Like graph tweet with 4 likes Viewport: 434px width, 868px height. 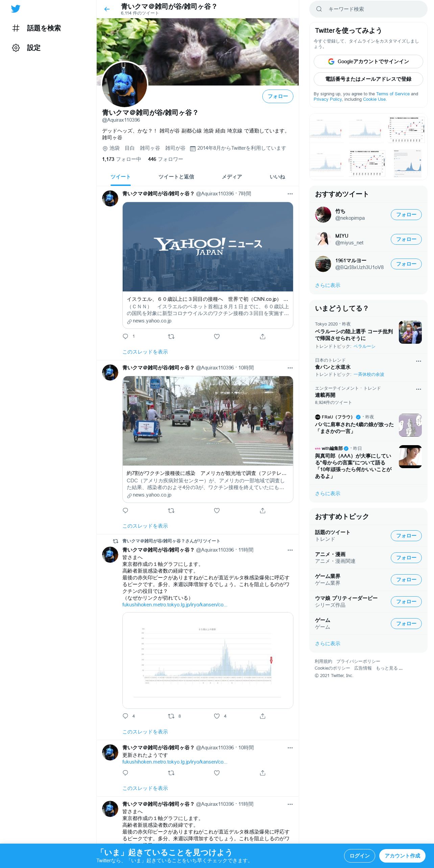coord(217,716)
